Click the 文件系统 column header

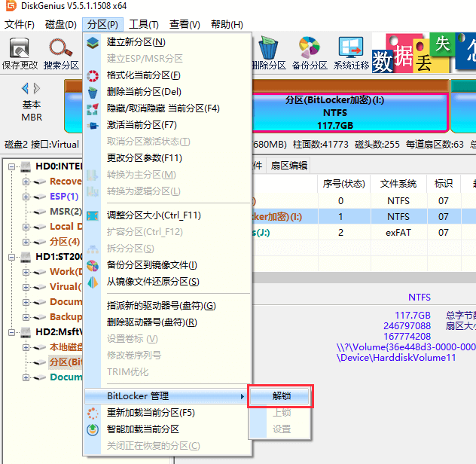[398, 184]
